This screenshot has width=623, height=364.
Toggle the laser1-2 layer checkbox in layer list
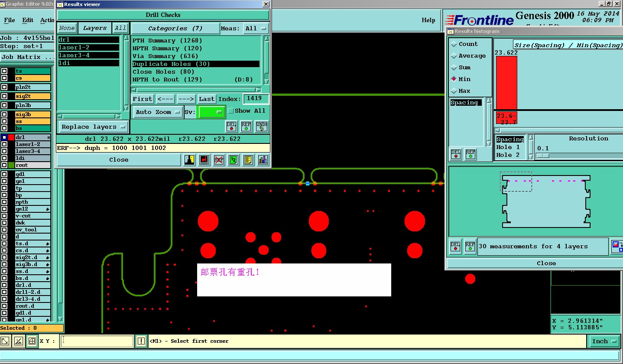pos(4,144)
